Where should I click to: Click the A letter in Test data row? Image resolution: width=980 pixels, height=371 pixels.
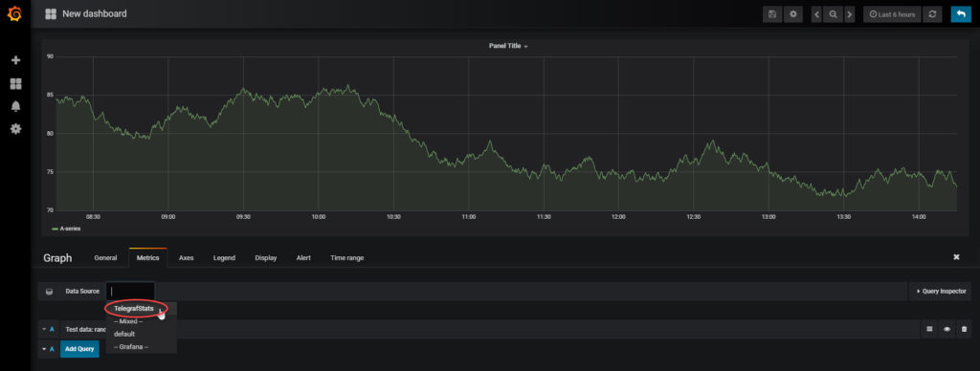(x=53, y=329)
